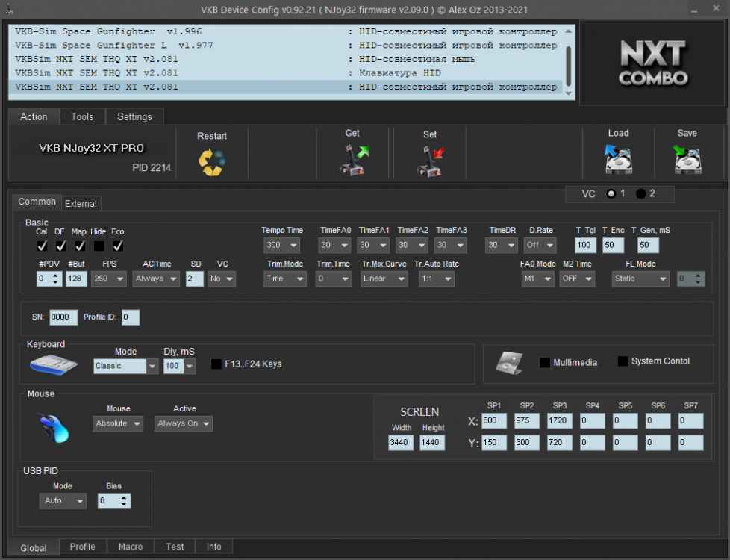This screenshot has width=730, height=560.
Task: Click the blue mouse icon
Action: click(x=54, y=427)
